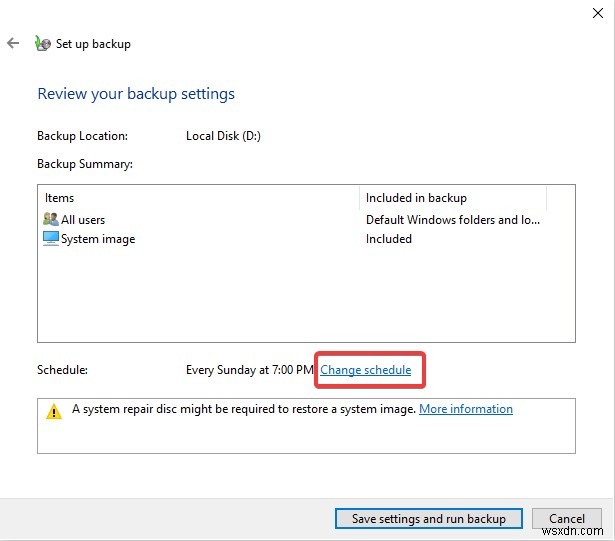
Task: Cancel the backup setup
Action: [x=566, y=518]
